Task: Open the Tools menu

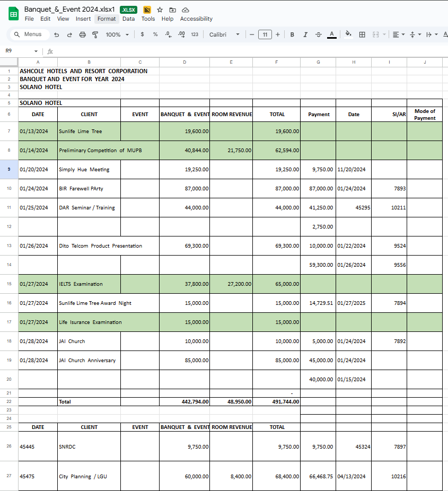Action: [148, 19]
